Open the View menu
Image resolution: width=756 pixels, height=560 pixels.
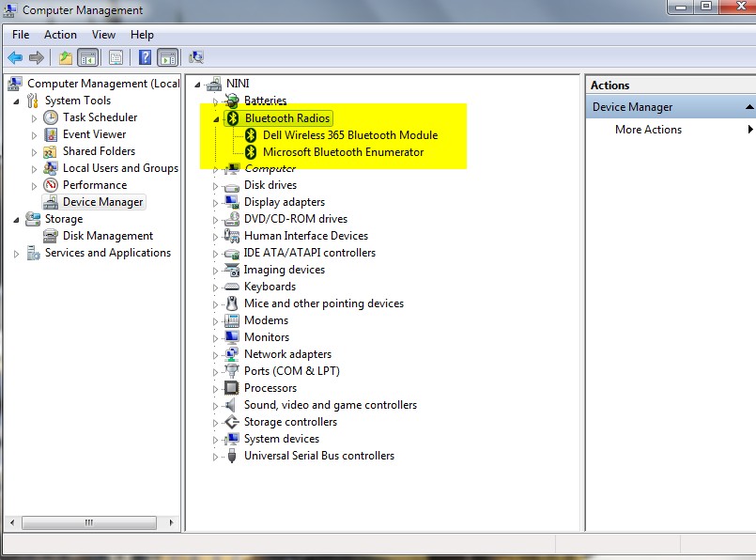point(103,35)
